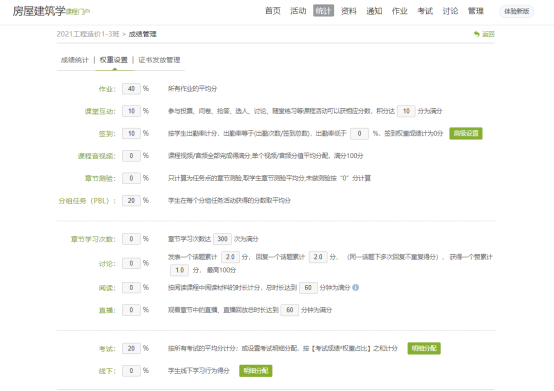Click the 阅读 60 minutes field

(x=308, y=288)
